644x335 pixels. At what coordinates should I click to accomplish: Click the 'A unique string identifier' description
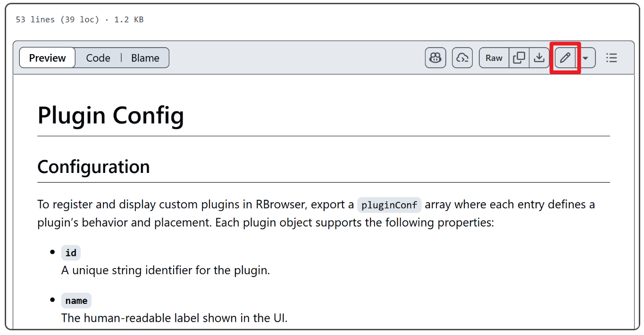165,270
